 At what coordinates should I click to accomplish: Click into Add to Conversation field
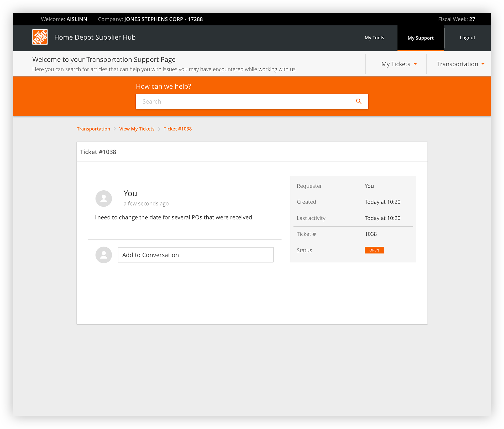(x=196, y=255)
